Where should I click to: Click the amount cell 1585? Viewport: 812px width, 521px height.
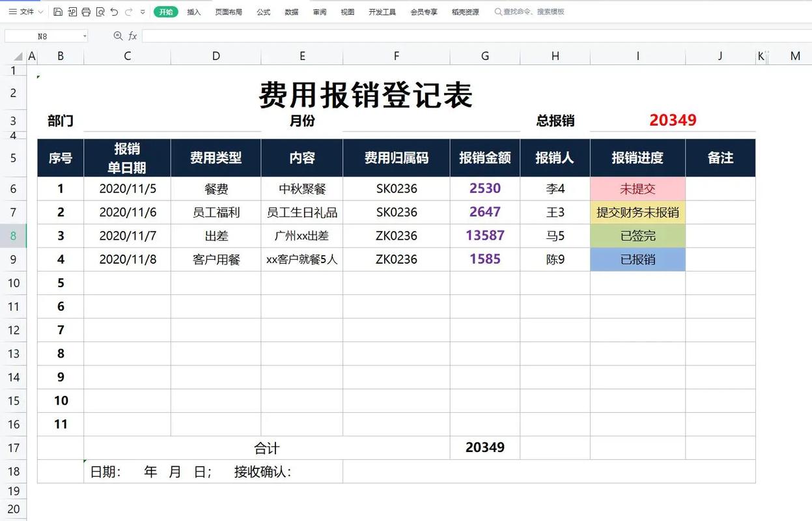pos(485,259)
